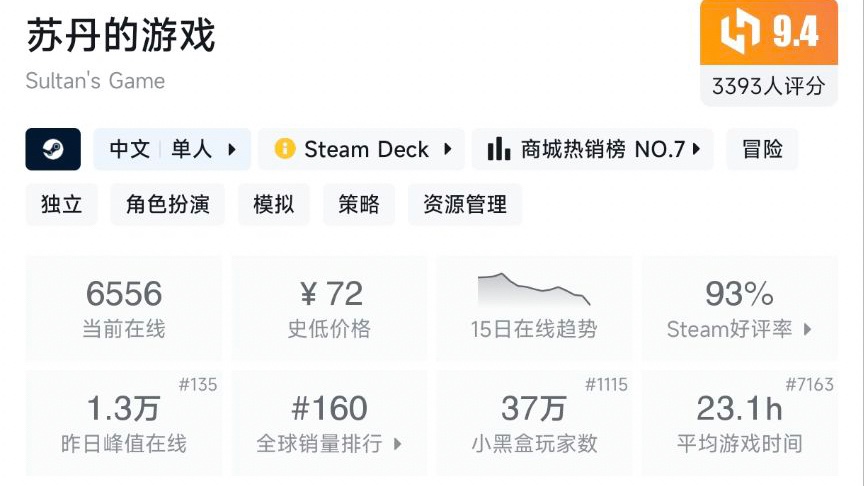864x486 pixels.
Task: Expand the 中文 单人 language details arrow
Action: coord(232,149)
